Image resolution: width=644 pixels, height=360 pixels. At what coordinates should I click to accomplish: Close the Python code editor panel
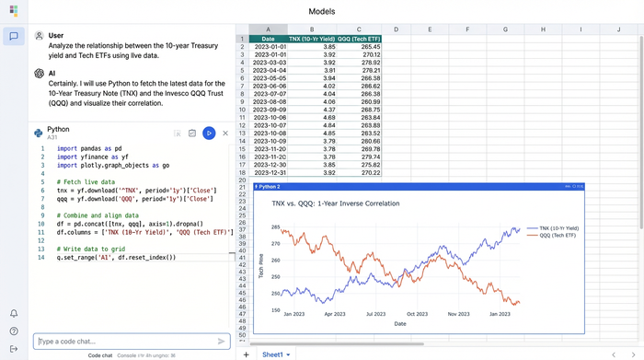click(225, 134)
